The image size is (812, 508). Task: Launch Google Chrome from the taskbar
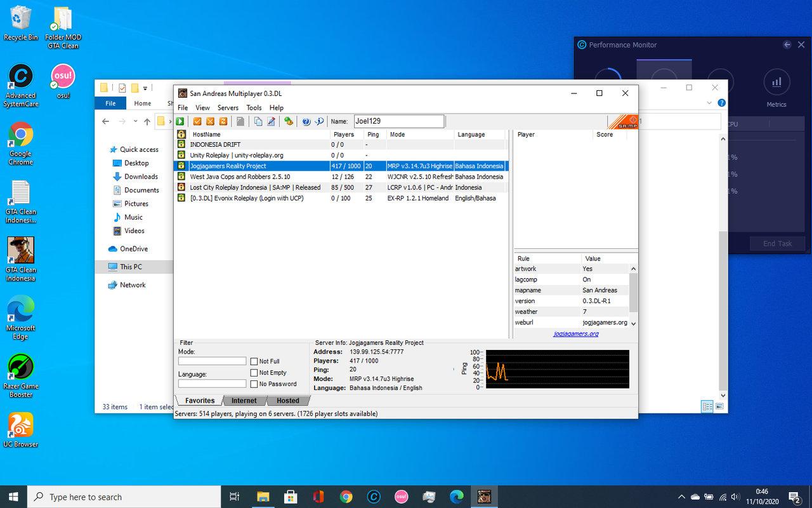[346, 497]
